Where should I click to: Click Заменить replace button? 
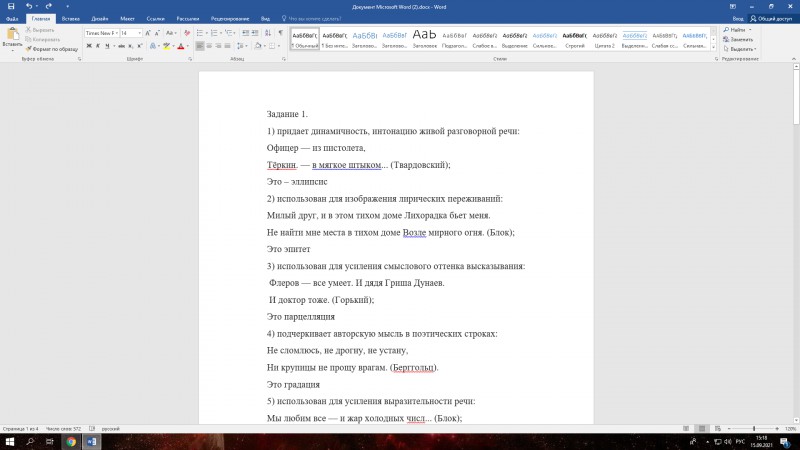click(738, 39)
